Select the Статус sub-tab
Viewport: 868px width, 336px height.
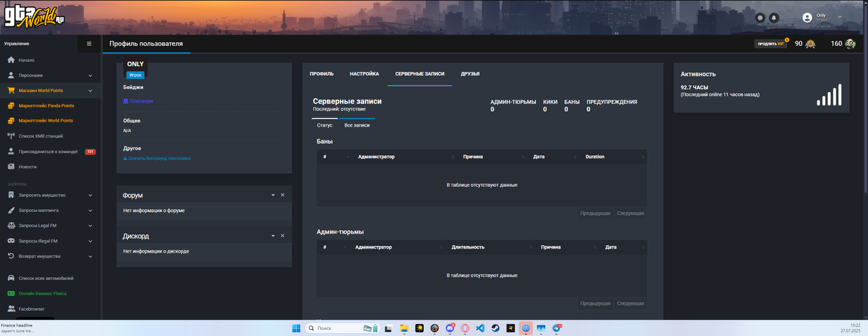(x=325, y=125)
